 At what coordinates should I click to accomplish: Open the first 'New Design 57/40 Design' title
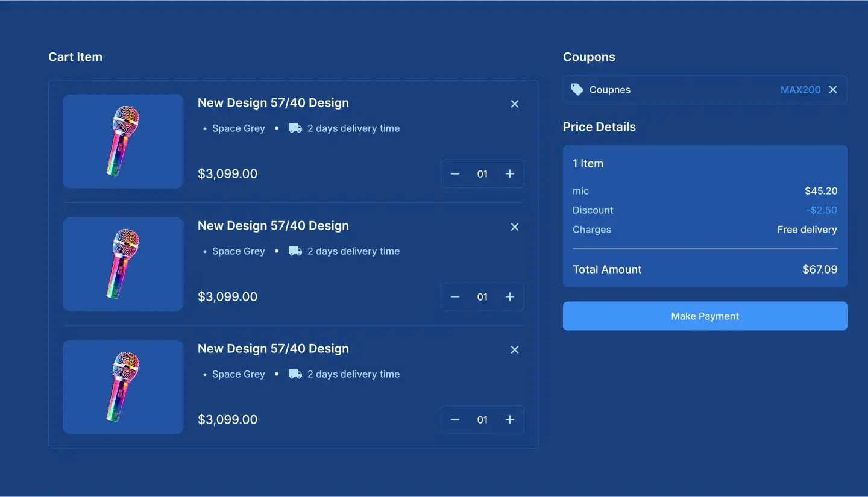(273, 103)
